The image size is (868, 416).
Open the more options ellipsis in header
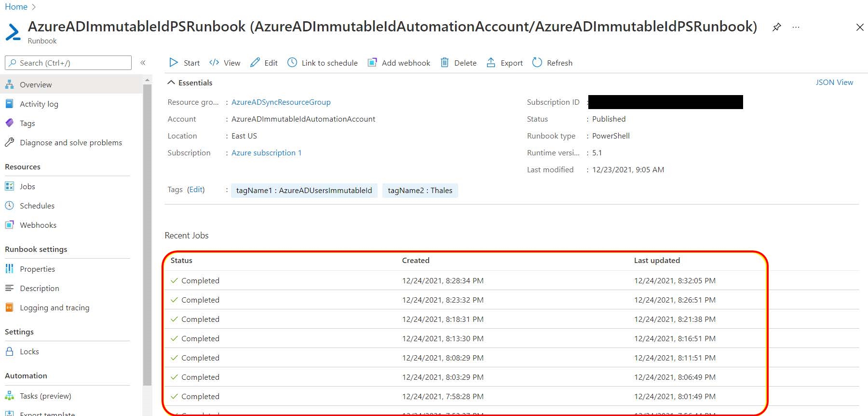[796, 28]
